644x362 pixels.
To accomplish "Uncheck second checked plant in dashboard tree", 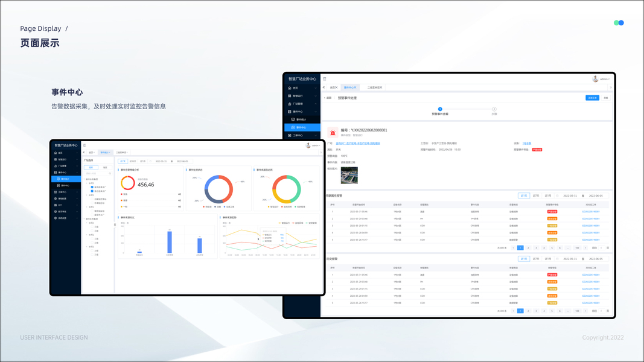I will coord(92,191).
